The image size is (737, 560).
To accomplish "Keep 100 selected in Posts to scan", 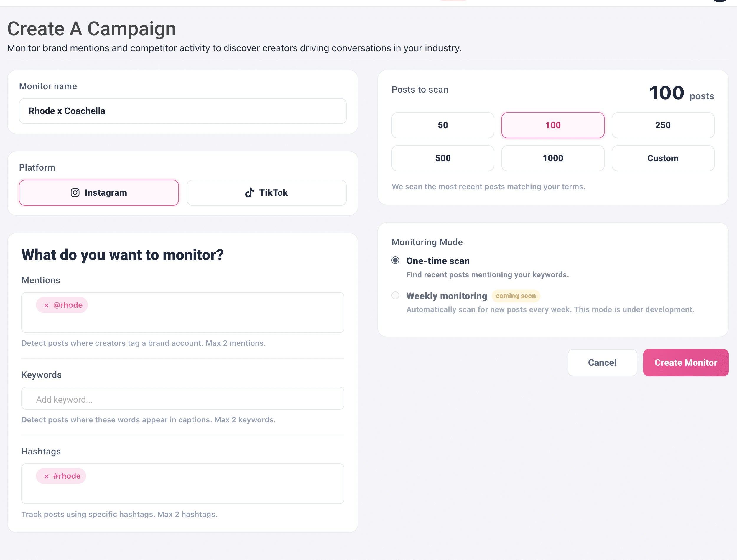I will point(553,125).
